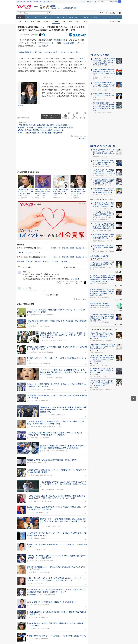This screenshot has width=138, height=644.
Task: Open the トピックス一覧 link
Action: click(x=115, y=22)
